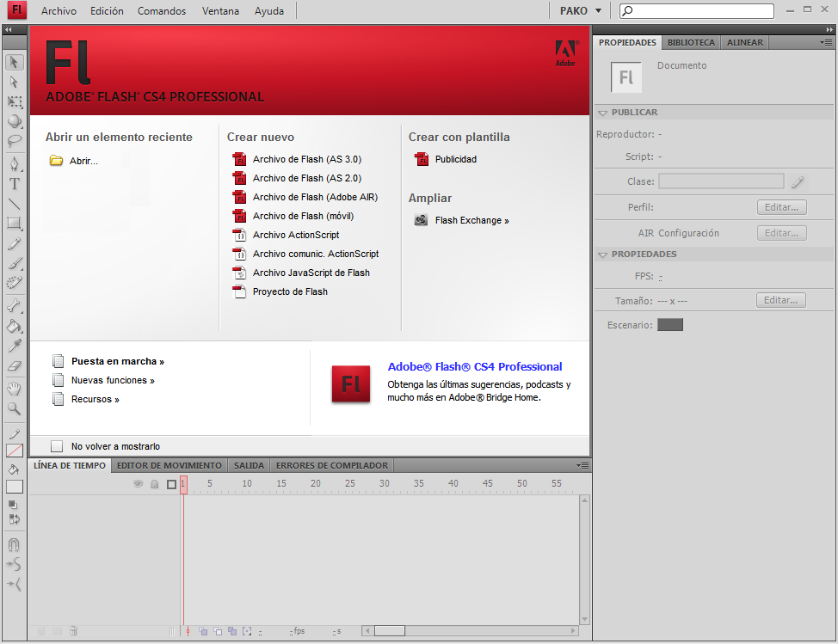
Task: Switch to the ALINEAR tab
Action: click(744, 42)
